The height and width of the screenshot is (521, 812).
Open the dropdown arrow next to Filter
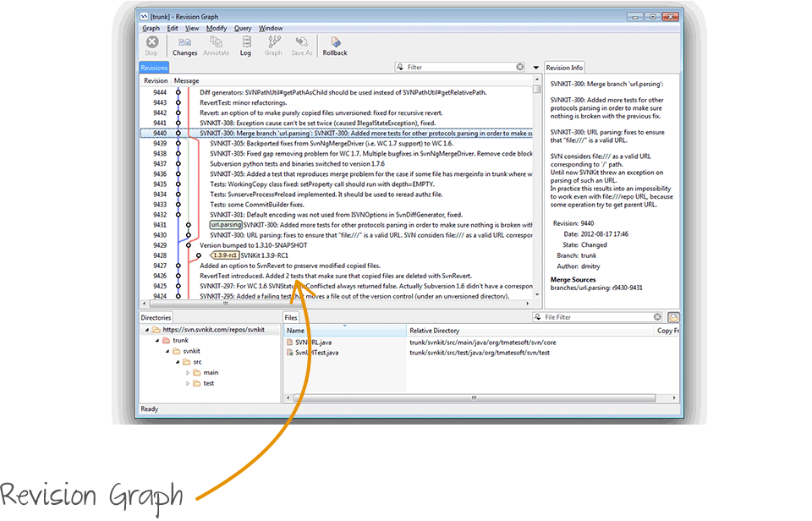[x=535, y=68]
